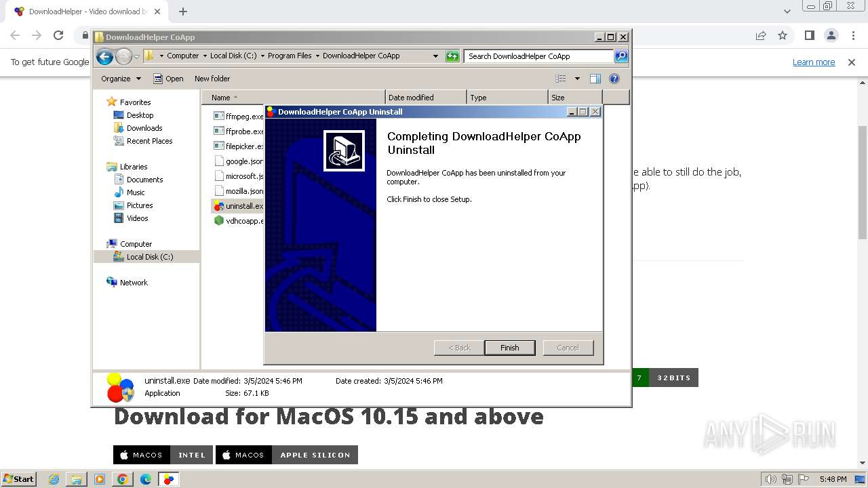Click New folder in Explorer toolbar

(212, 79)
